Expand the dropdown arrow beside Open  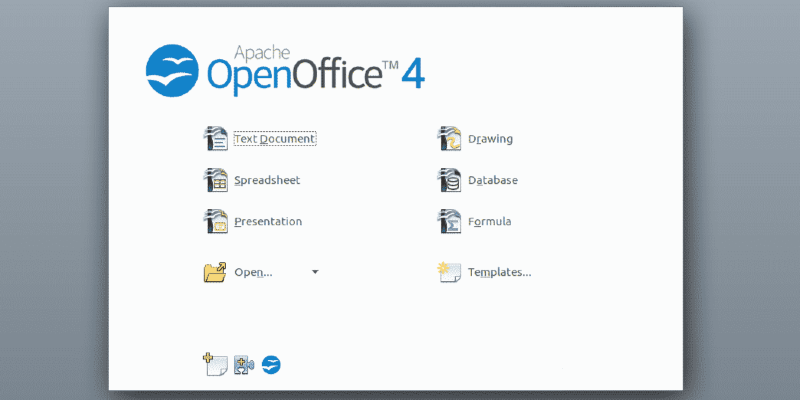315,272
